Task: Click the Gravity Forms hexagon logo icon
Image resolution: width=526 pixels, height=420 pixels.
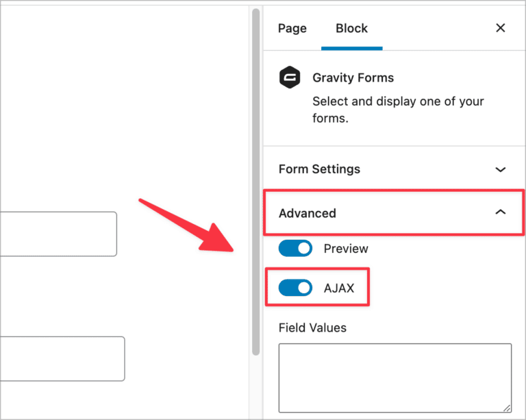Action: coord(290,77)
